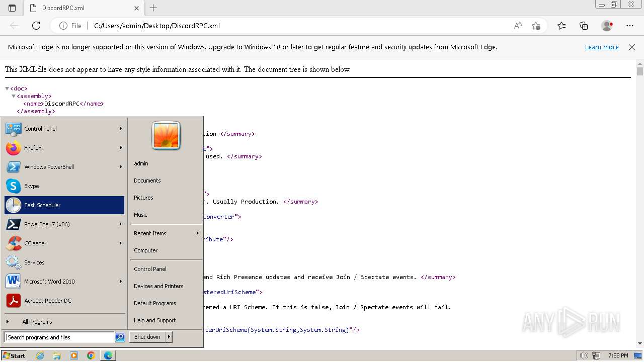Screen dimensions: 644x362
Task: Add this page to favorites
Action: coord(536,26)
